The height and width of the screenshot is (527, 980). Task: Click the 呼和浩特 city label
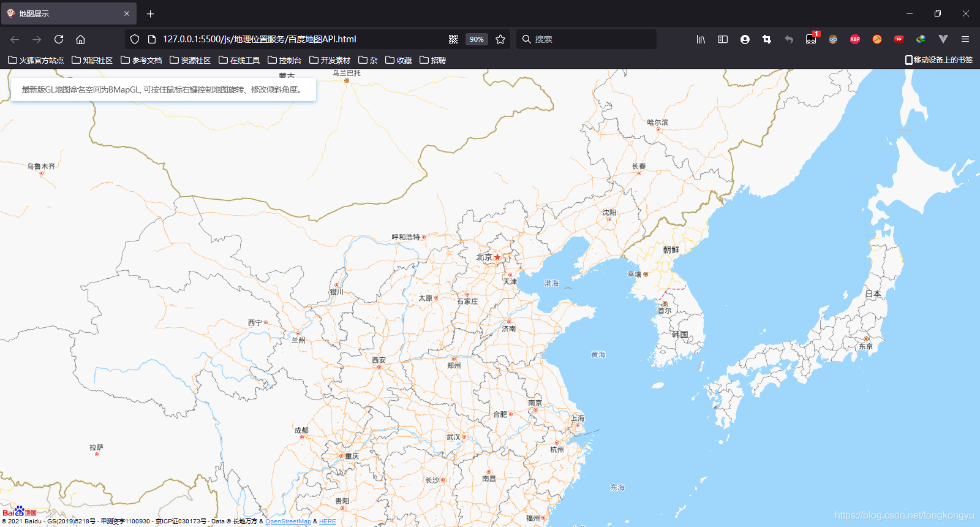point(406,237)
